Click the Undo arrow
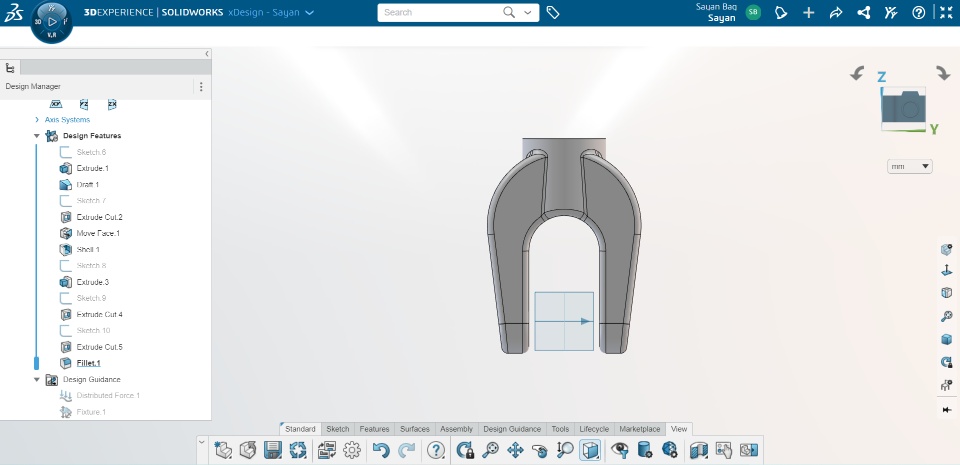The image size is (960, 465). tap(381, 451)
